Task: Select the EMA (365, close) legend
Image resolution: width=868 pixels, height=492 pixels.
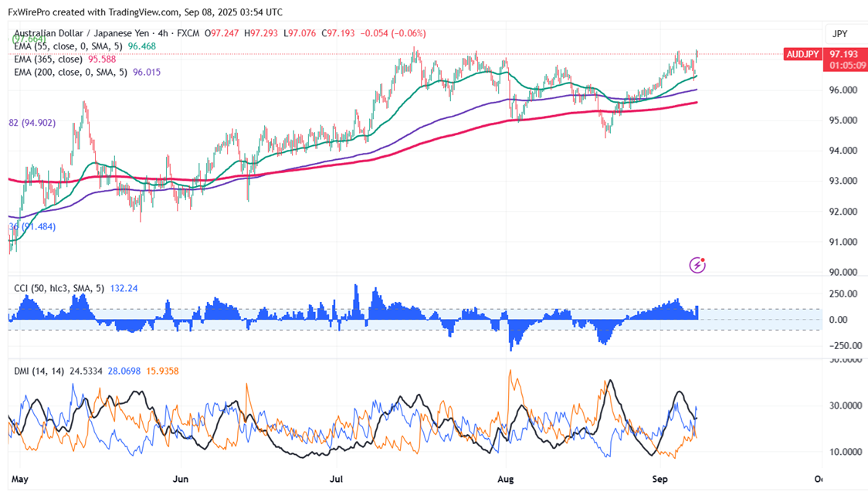Action: (x=48, y=59)
